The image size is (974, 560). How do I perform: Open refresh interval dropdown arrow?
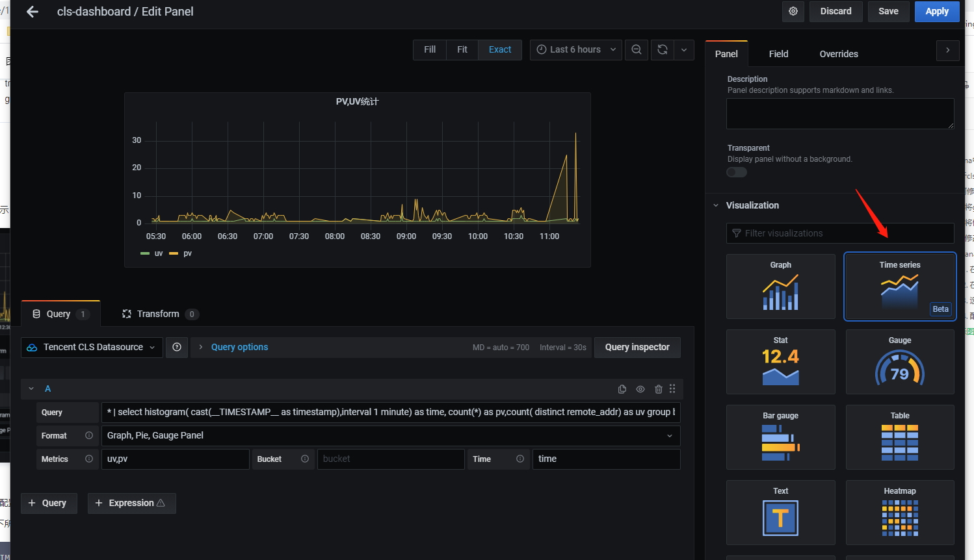684,49
